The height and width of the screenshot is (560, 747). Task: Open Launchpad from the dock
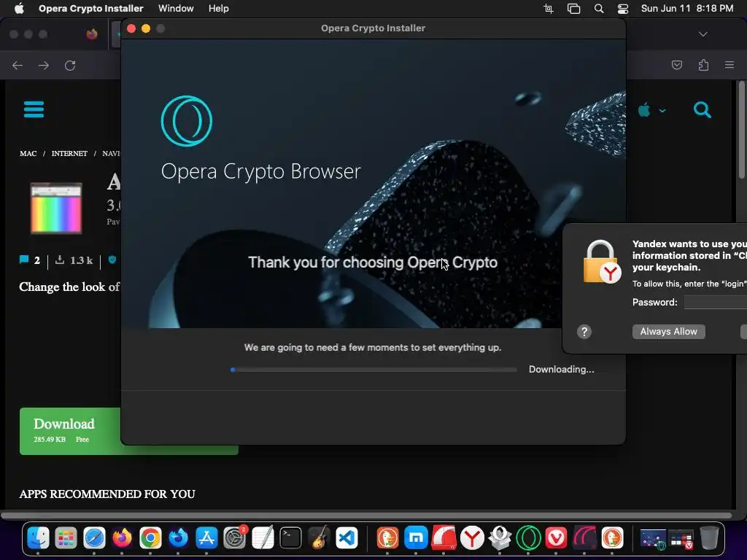coord(66,538)
